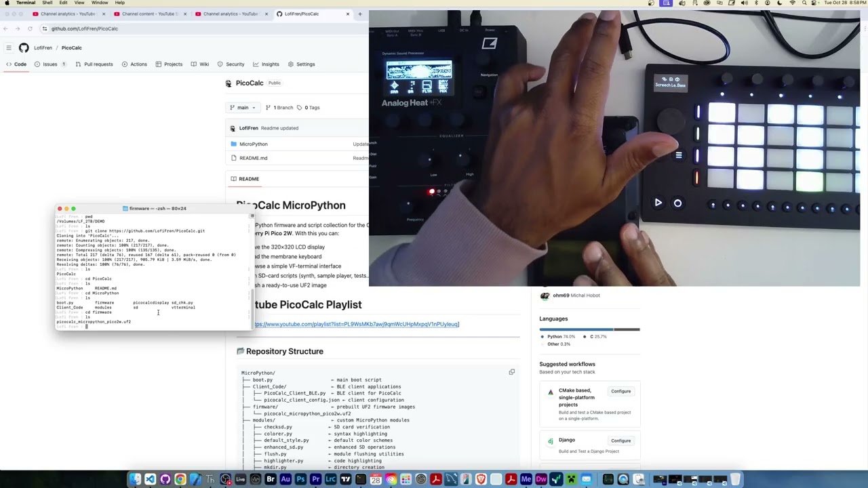Open Adobe Premiere Pro from the Dock
Image resolution: width=868 pixels, height=488 pixels.
(x=315, y=480)
